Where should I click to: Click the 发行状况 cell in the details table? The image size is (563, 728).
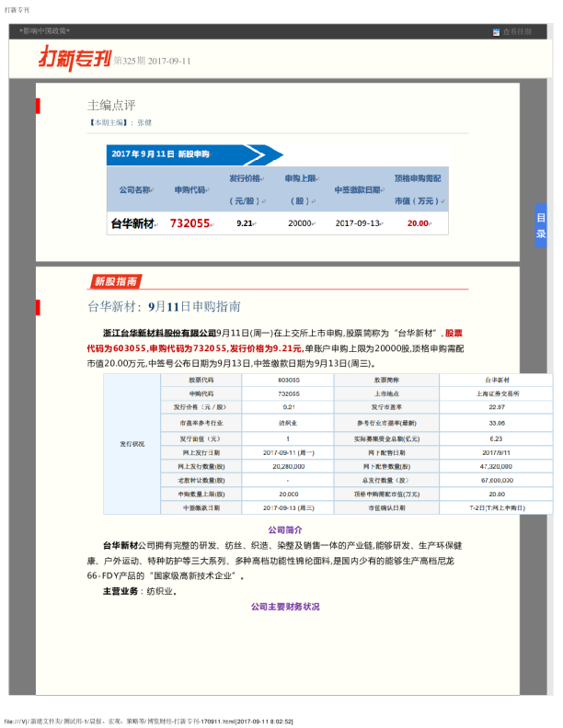pyautogui.click(x=132, y=443)
